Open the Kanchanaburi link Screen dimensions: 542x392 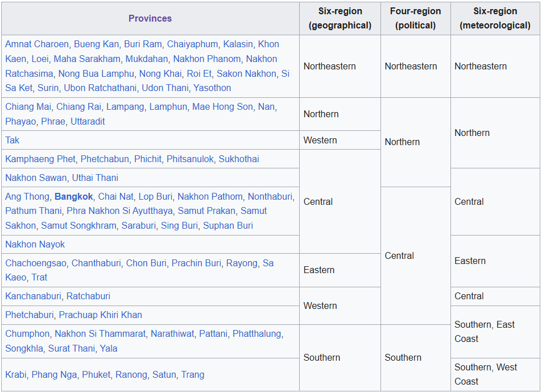pos(33,296)
